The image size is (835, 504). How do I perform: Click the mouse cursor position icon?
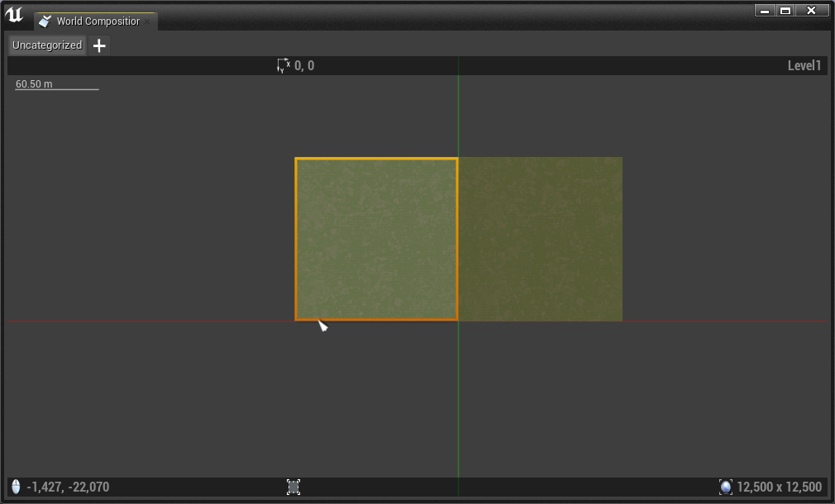(16, 487)
